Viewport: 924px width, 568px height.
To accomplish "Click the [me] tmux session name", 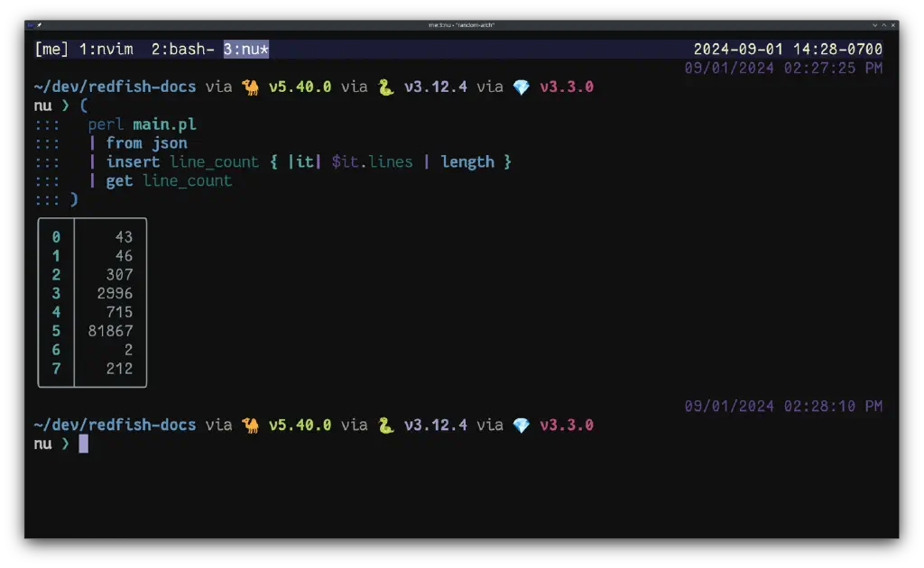I will (51, 50).
